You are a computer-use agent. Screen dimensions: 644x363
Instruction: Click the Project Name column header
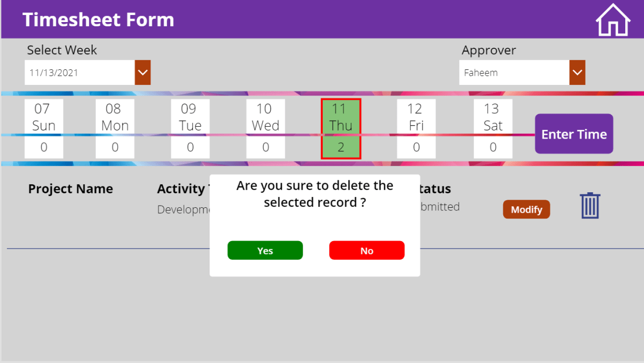click(70, 189)
